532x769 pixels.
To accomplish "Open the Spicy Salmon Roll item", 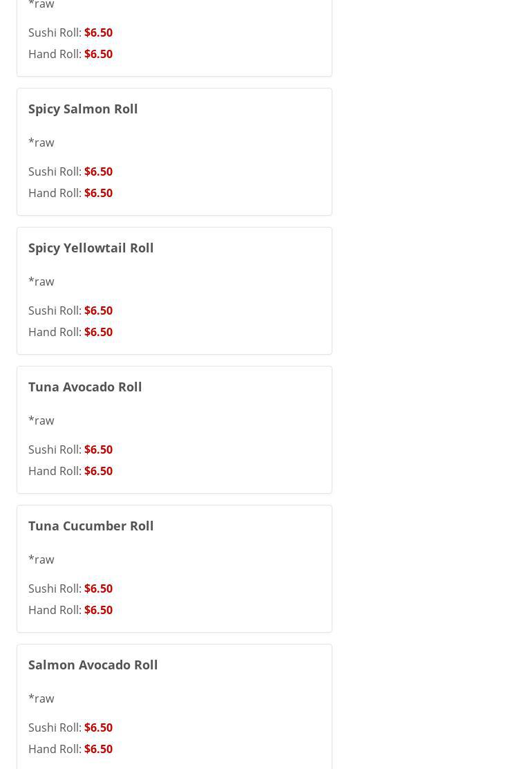I will (x=83, y=109).
